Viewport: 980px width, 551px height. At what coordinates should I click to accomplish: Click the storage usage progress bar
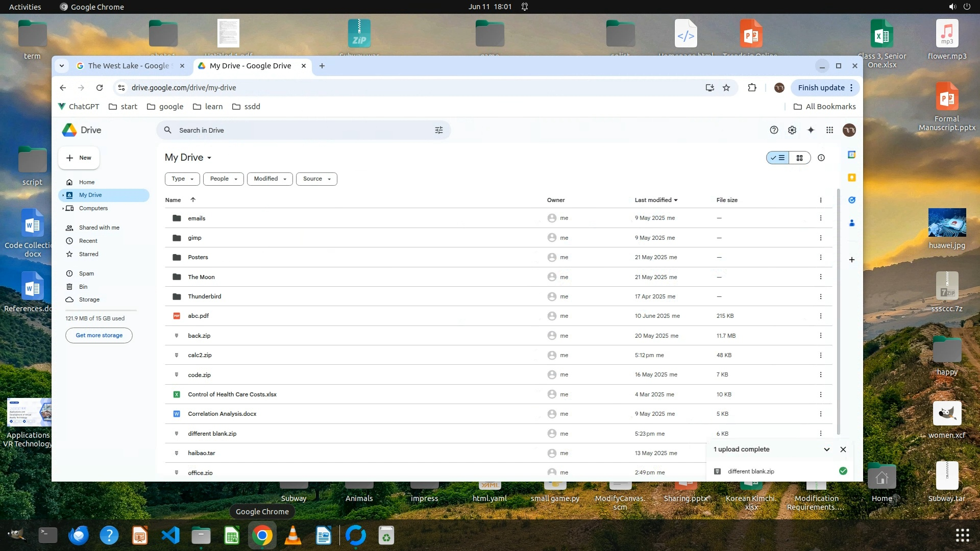(x=101, y=310)
